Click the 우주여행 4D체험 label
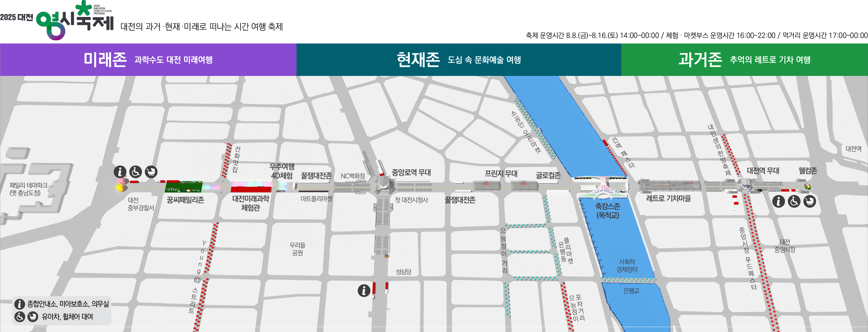The image size is (868, 332). pos(282,171)
